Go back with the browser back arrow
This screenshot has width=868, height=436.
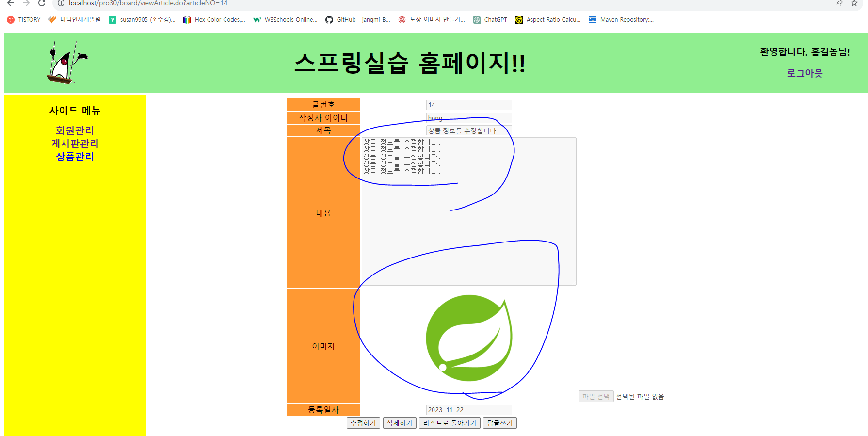click(11, 3)
